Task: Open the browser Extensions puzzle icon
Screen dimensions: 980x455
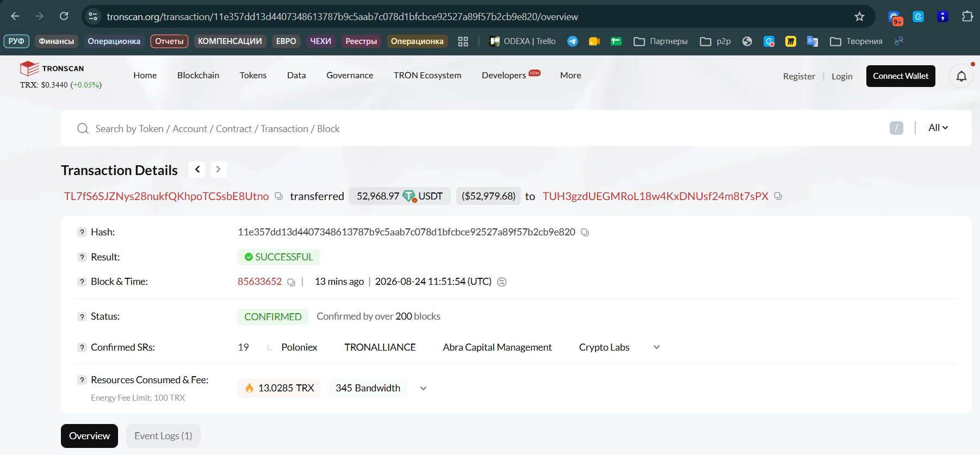Action: click(967, 16)
